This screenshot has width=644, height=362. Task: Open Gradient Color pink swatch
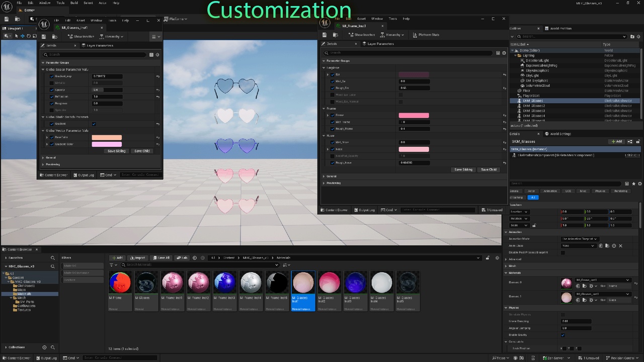[x=107, y=144]
